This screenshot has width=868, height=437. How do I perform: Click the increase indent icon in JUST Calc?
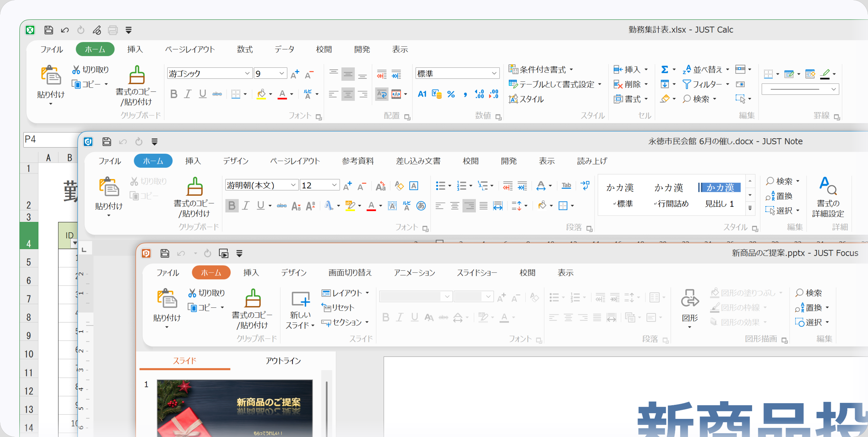tap(396, 74)
